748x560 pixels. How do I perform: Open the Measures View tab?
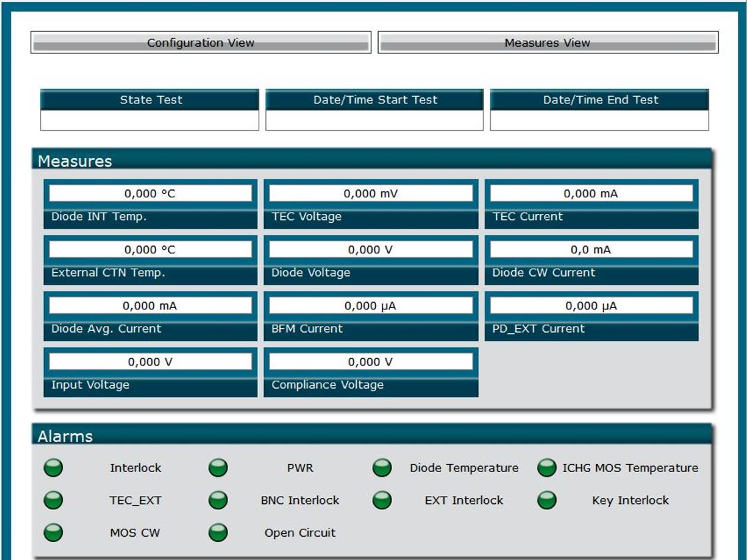point(547,43)
